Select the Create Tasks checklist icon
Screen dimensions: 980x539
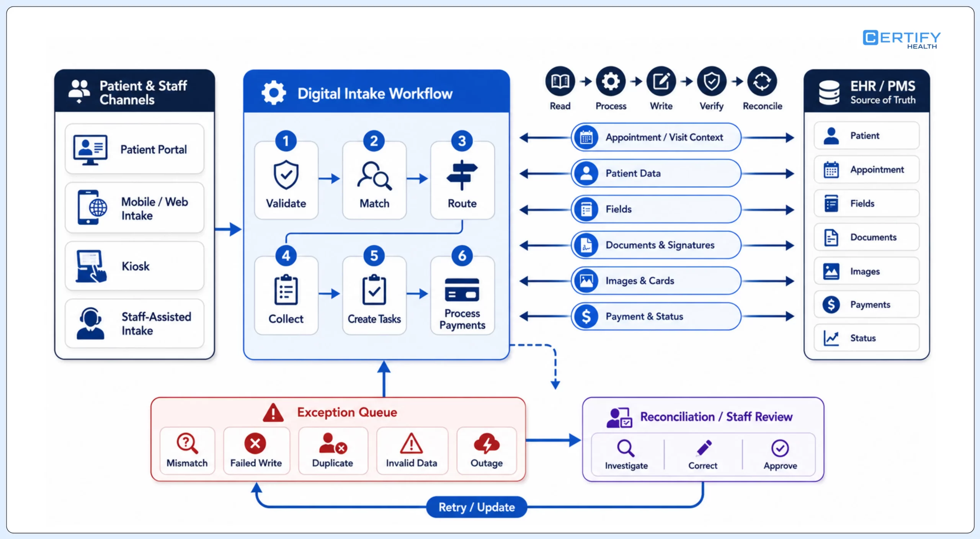click(x=374, y=290)
